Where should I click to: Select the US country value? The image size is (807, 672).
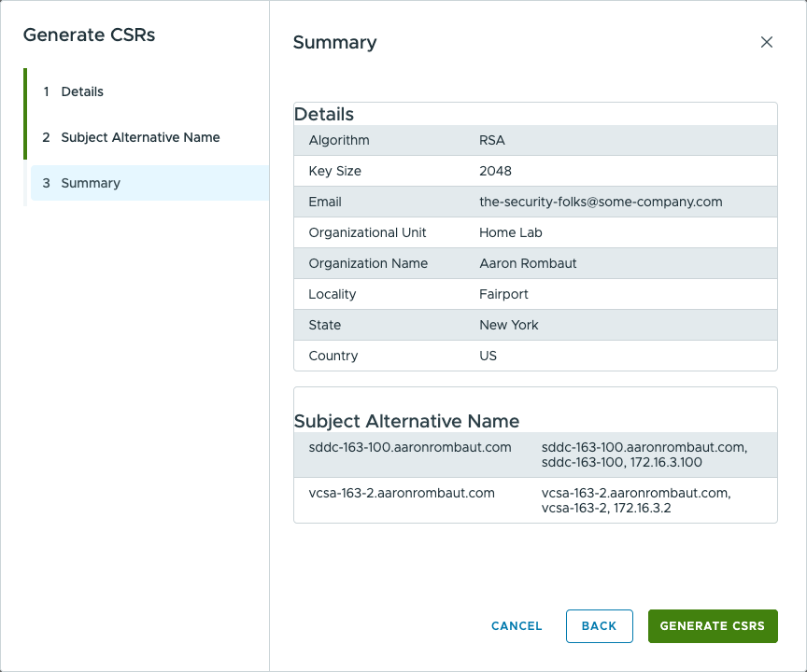pyautogui.click(x=488, y=356)
